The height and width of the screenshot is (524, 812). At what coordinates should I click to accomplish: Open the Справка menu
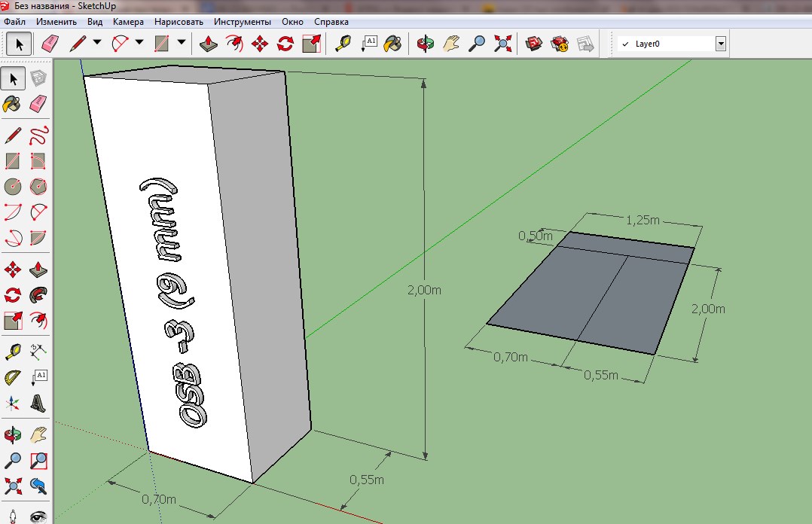tap(331, 22)
